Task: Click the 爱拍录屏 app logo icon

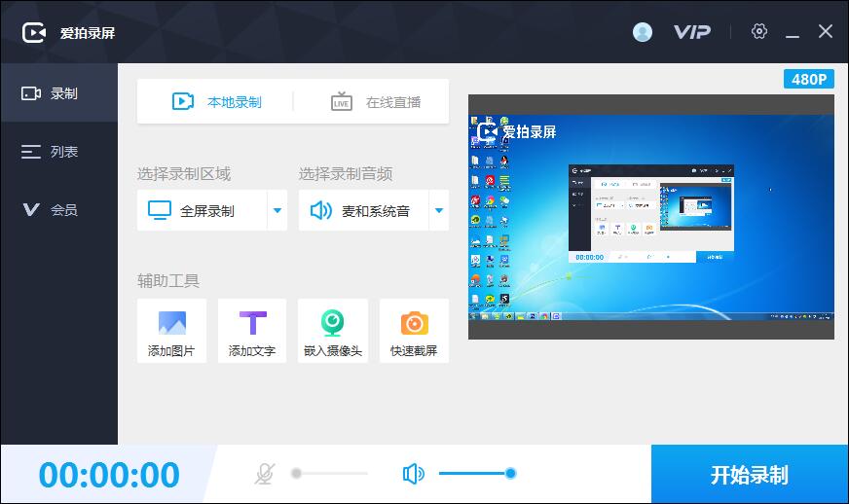Action: [x=35, y=32]
